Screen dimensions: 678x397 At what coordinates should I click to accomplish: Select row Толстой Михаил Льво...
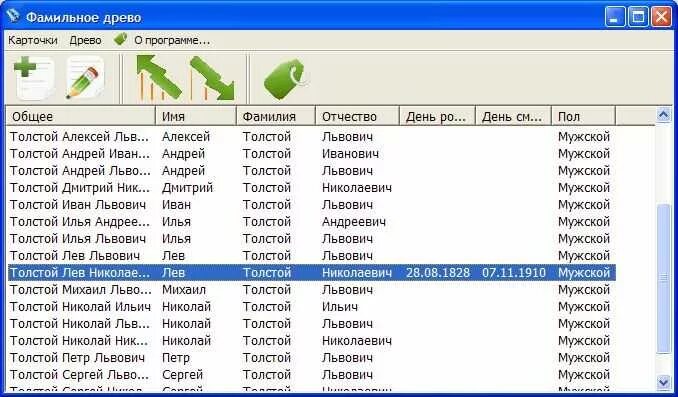[311, 290]
